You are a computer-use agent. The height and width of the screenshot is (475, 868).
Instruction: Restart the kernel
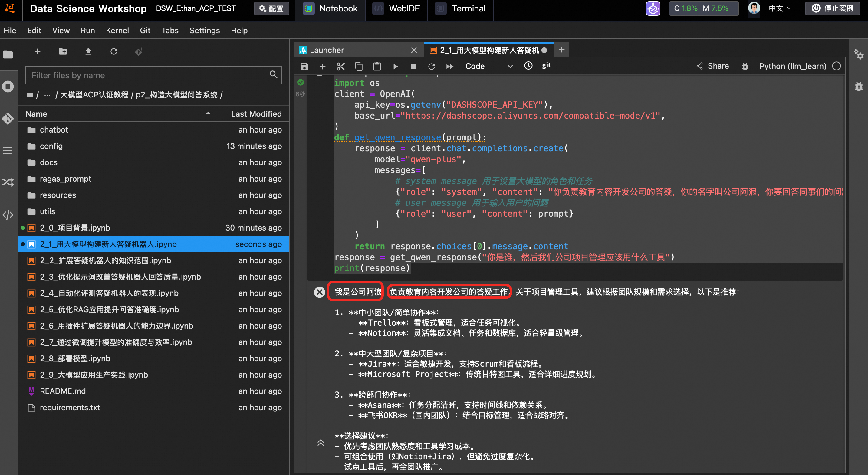(432, 66)
